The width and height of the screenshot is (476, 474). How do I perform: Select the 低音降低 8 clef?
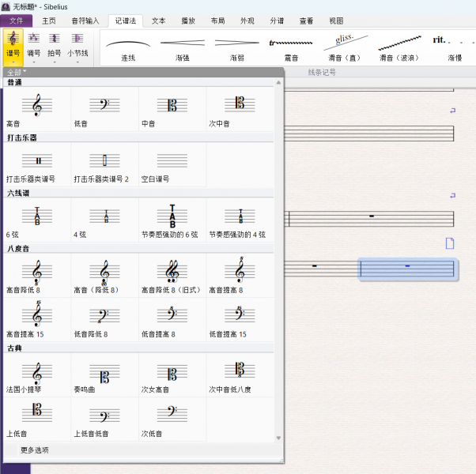coord(104,320)
